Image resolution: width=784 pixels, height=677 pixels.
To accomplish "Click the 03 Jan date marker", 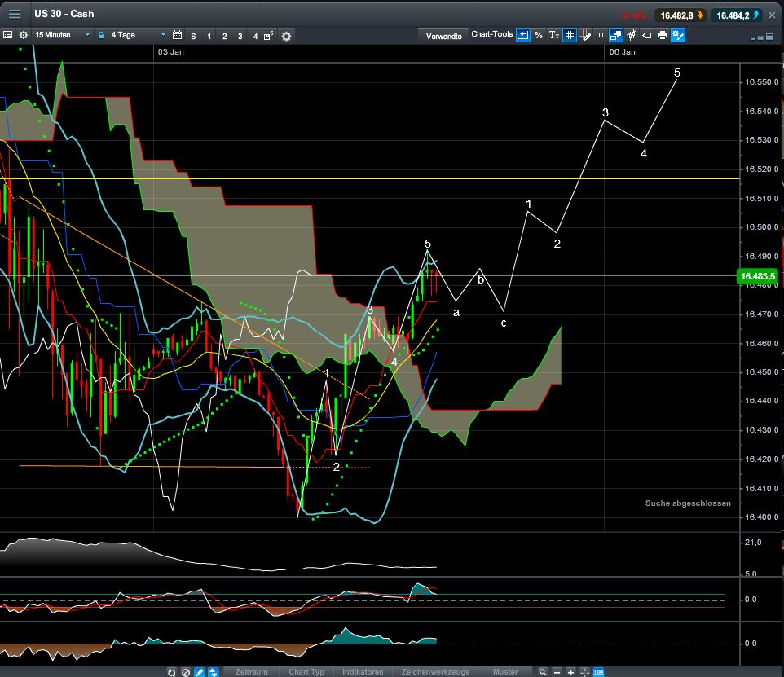I will (170, 51).
